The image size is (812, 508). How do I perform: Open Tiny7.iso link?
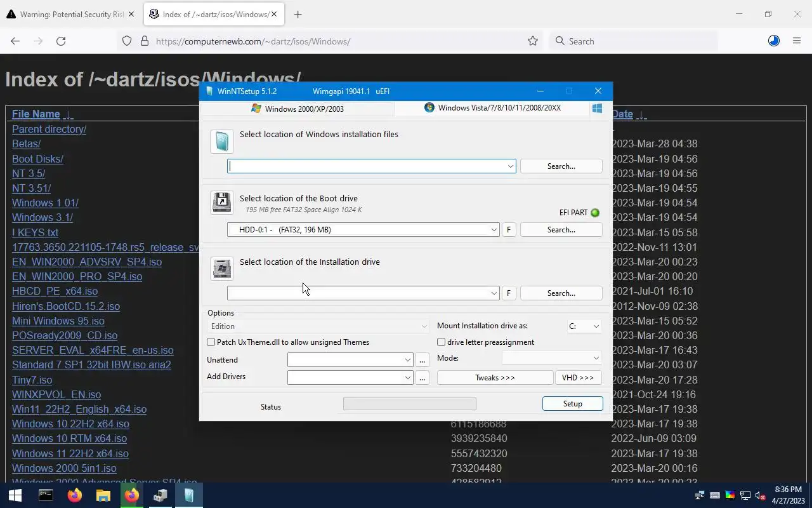pyautogui.click(x=32, y=380)
